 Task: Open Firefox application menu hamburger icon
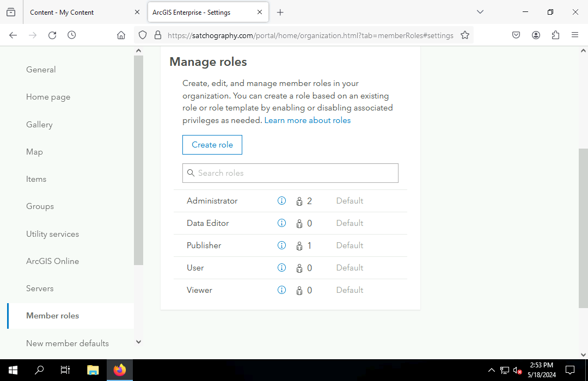[574, 35]
